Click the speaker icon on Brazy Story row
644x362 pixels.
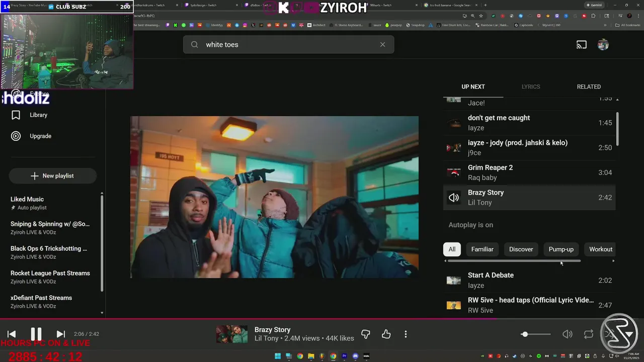coord(454,198)
